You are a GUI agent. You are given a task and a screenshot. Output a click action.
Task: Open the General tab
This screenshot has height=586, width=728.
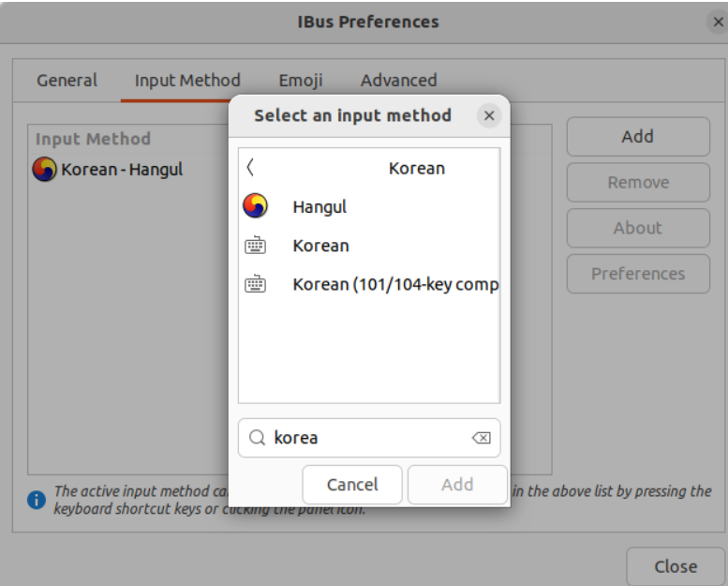[67, 81]
